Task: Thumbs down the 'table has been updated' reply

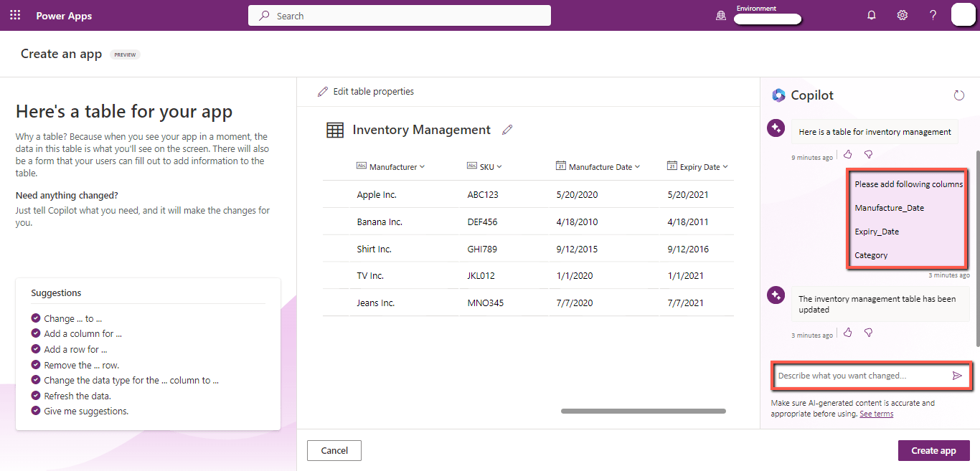Action: (868, 333)
